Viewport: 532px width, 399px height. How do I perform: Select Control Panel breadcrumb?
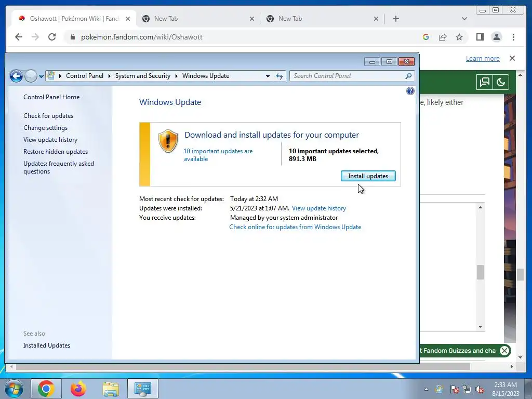pyautogui.click(x=85, y=76)
